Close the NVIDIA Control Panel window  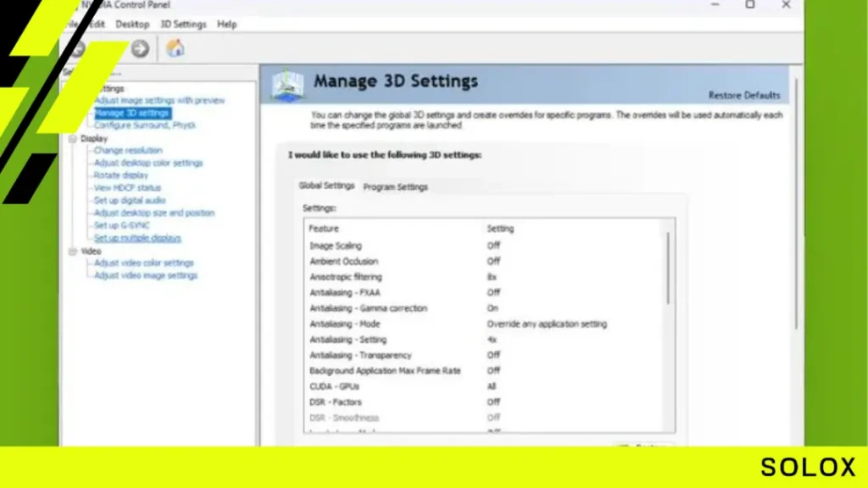[786, 5]
